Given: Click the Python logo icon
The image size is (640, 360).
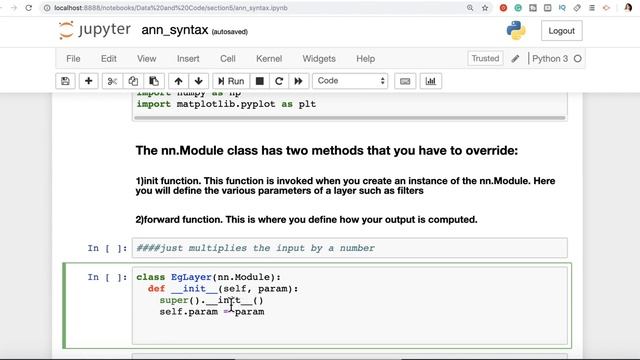Looking at the screenshot, I should pos(516,31).
